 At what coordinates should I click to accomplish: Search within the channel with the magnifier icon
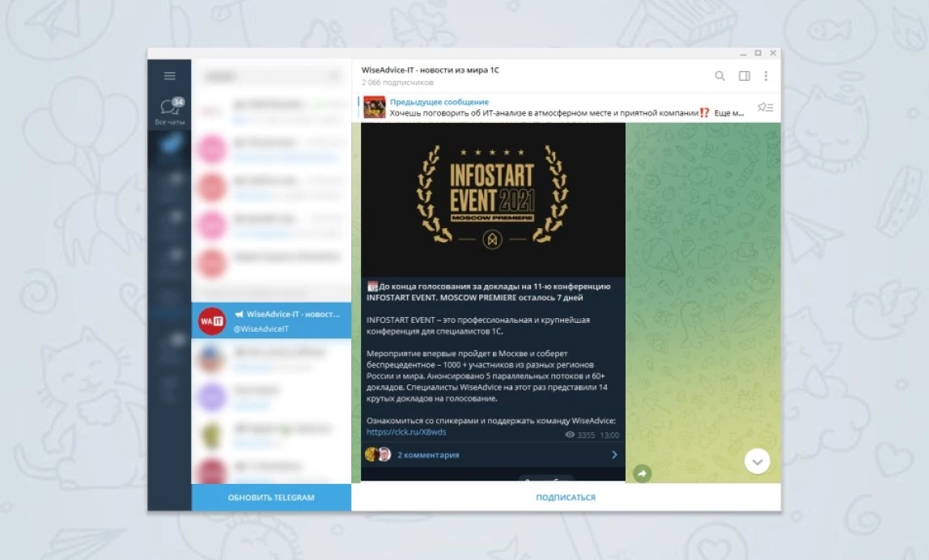(x=720, y=76)
